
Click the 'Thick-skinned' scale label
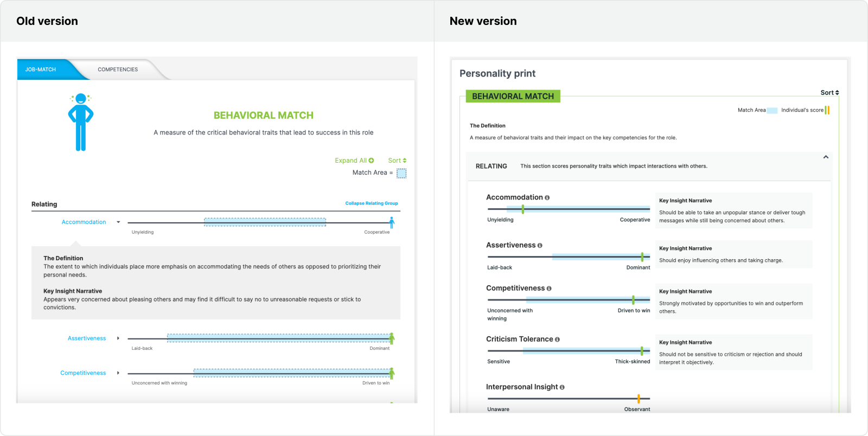633,362
